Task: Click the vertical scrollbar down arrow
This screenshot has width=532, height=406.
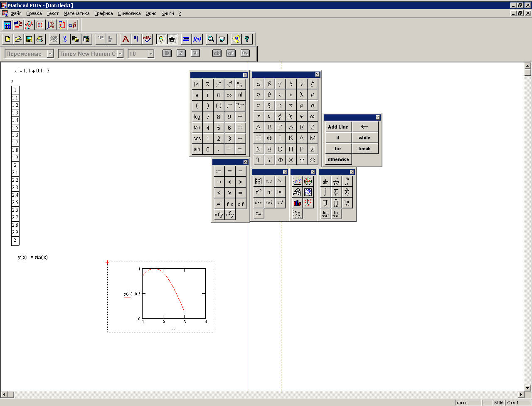Action: (528, 388)
